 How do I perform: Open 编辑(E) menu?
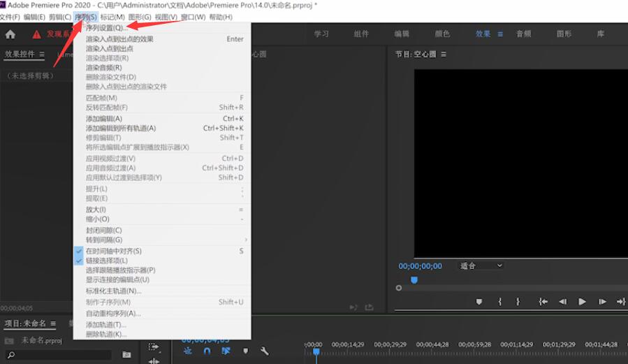tap(34, 17)
